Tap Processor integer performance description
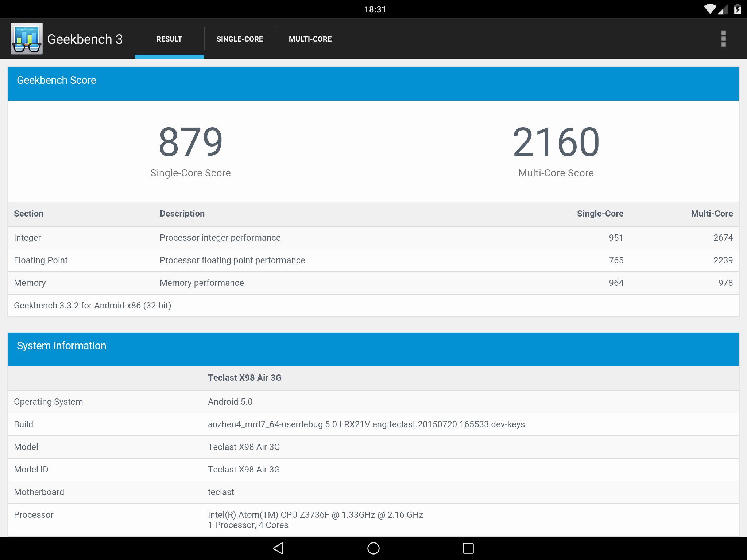Image resolution: width=747 pixels, height=560 pixels. [x=220, y=238]
